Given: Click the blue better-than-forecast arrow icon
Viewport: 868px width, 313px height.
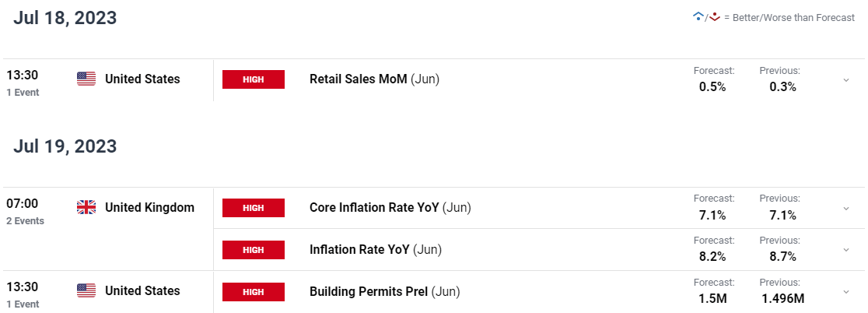Looking at the screenshot, I should 698,17.
